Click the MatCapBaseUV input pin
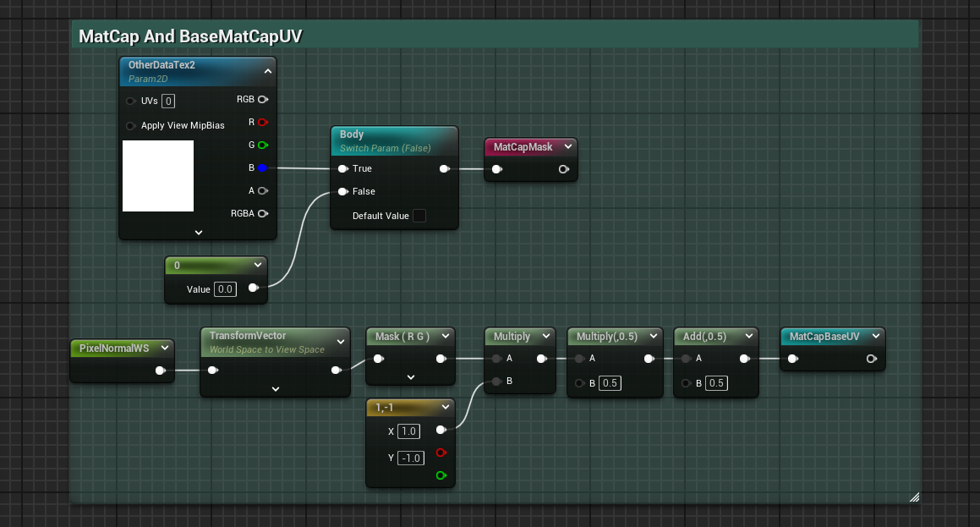Image resolution: width=980 pixels, height=527 pixels. tap(792, 359)
